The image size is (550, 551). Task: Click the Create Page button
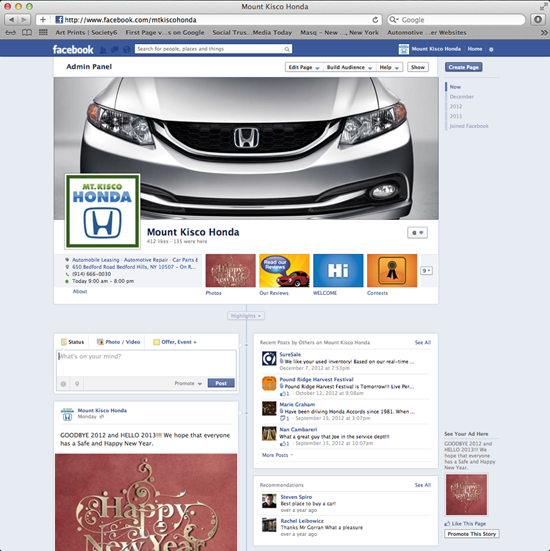pos(464,67)
